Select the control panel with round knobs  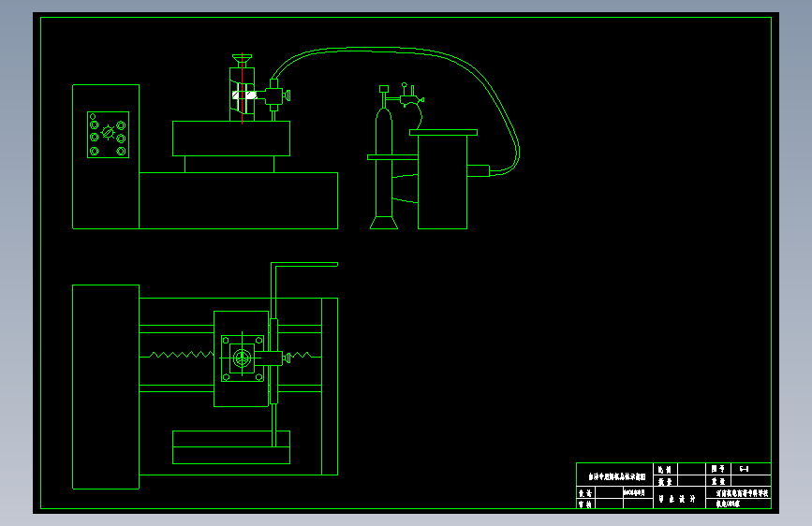pos(108,135)
